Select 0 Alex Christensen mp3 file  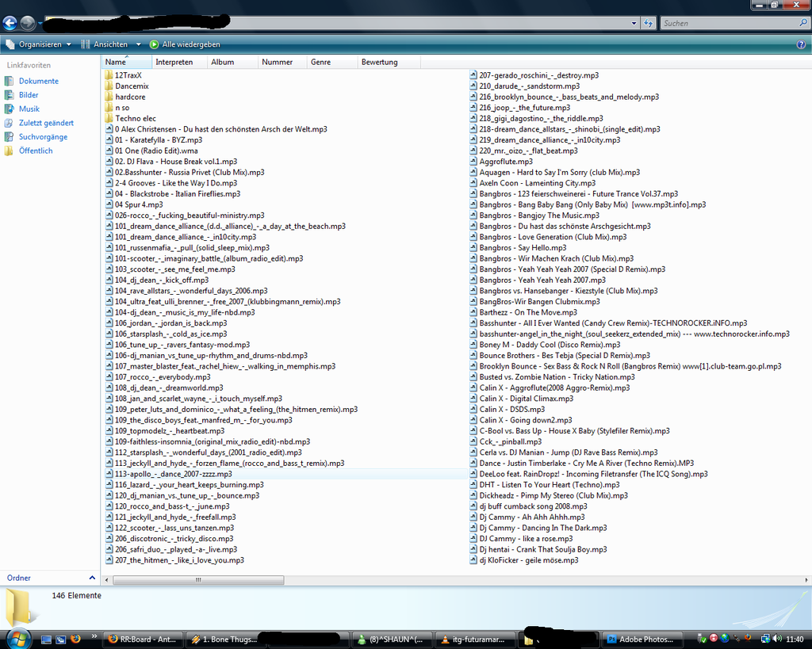point(221,129)
